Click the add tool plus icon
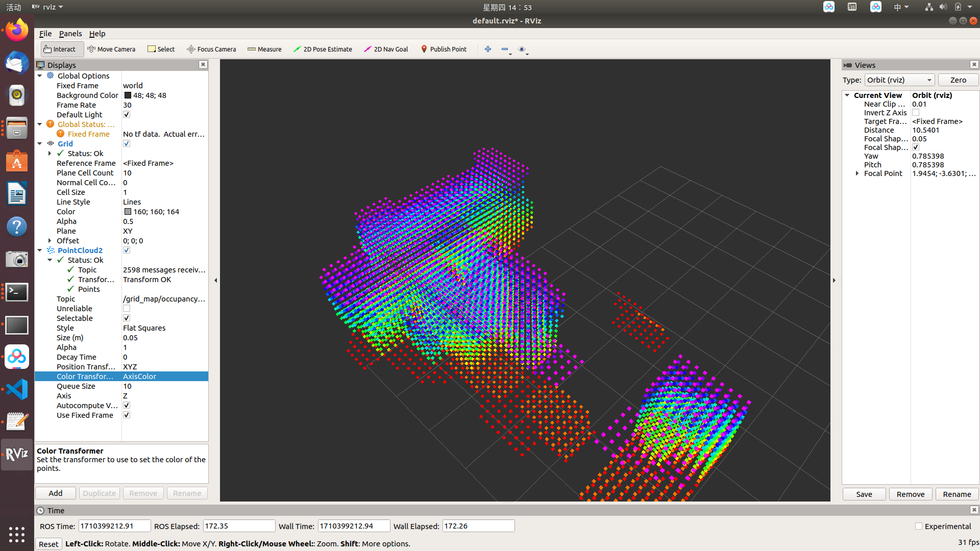980x551 pixels. (488, 49)
